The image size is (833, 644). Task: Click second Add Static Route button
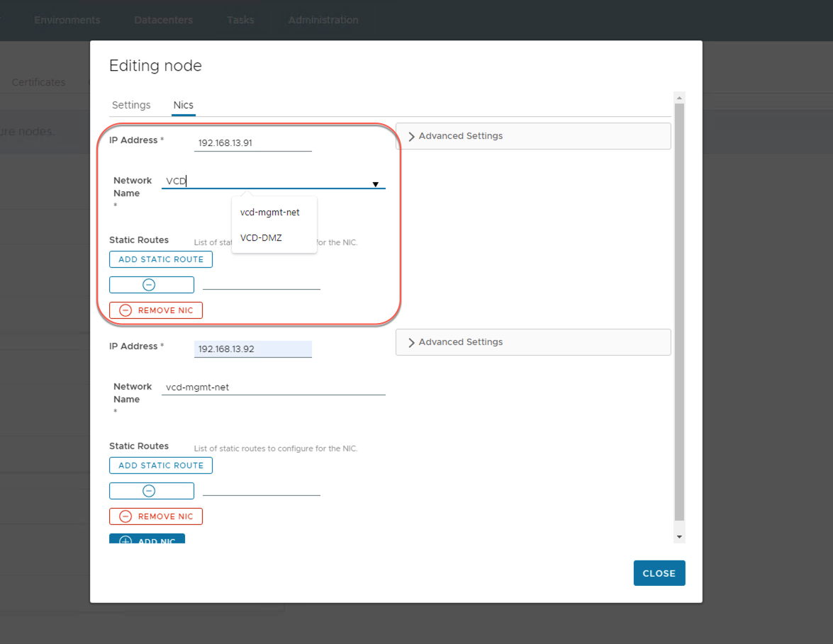(161, 465)
